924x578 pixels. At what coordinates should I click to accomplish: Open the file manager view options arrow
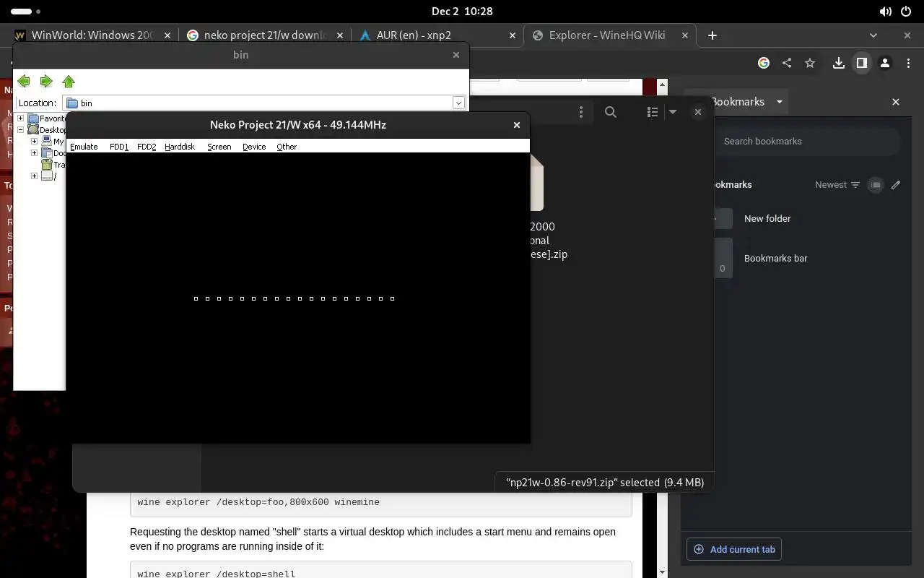pos(673,112)
